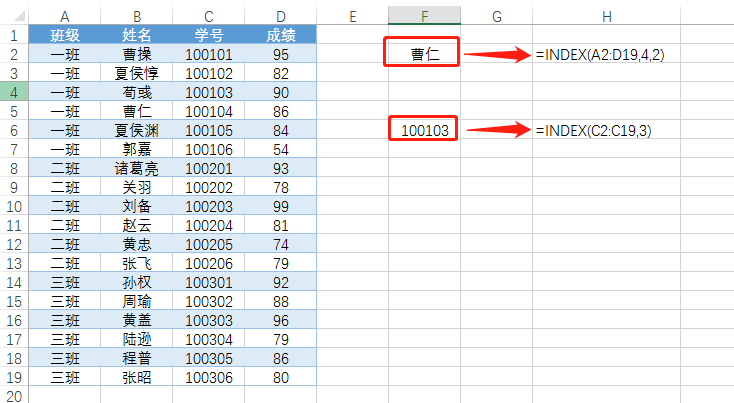The height and width of the screenshot is (403, 734).
Task: Select cell containing 刘备
Action: [x=137, y=206]
